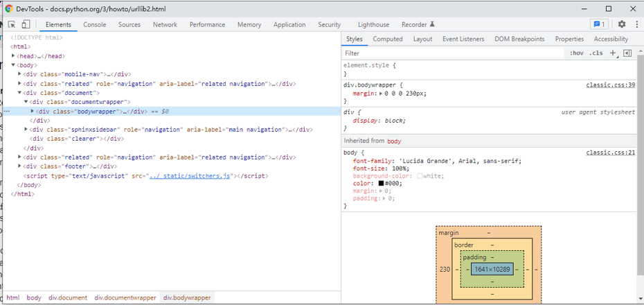Image resolution: width=644 pixels, height=305 pixels.
Task: Click the ellipsis beside the bodywrapper row
Action: point(6,111)
